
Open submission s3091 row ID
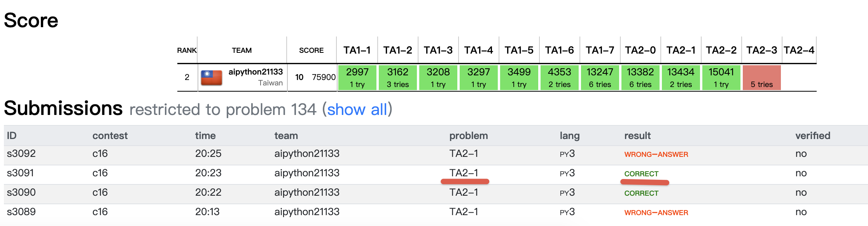(21, 173)
